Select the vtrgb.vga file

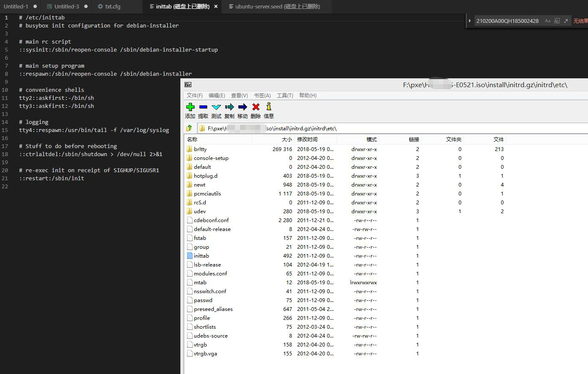205,353
